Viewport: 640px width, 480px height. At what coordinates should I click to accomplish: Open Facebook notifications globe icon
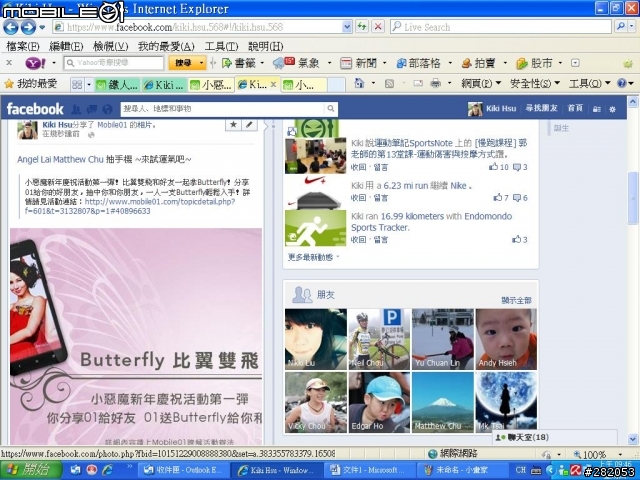pyautogui.click(x=107, y=109)
